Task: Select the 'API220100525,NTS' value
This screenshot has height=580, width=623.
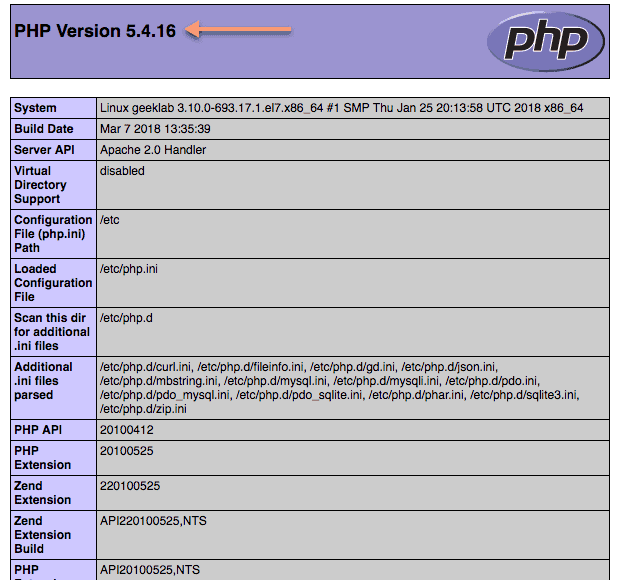Action: tap(153, 521)
